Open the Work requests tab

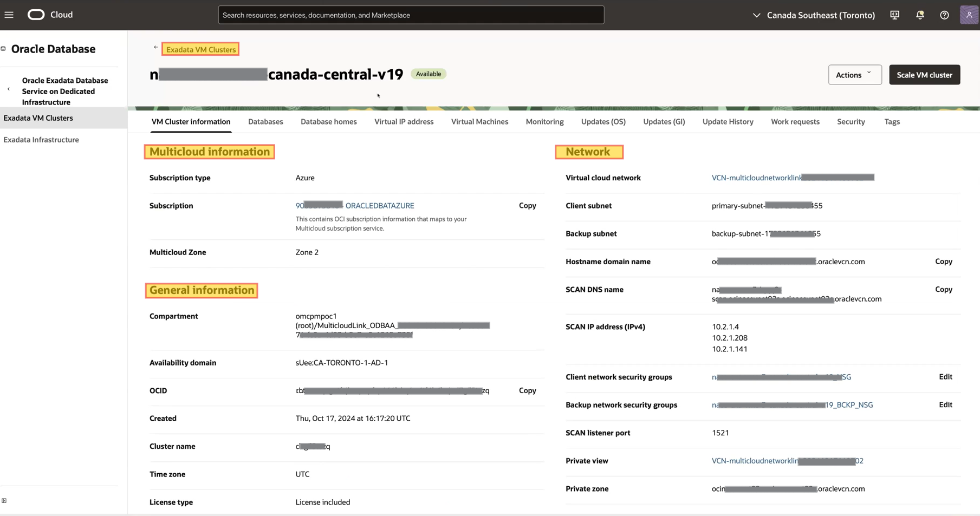795,122
